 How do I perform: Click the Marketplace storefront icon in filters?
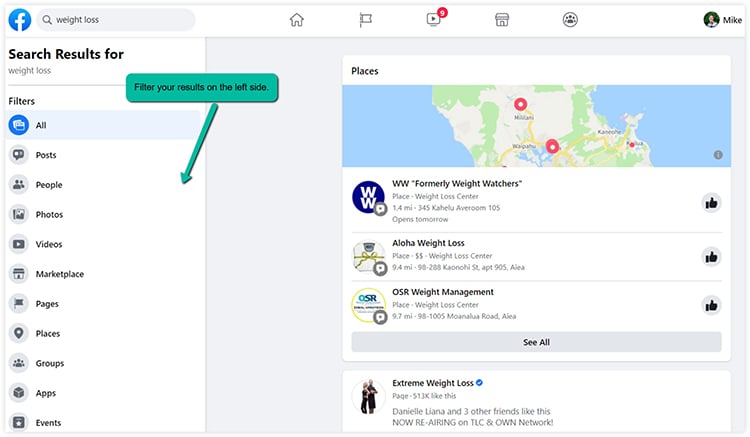tap(19, 274)
